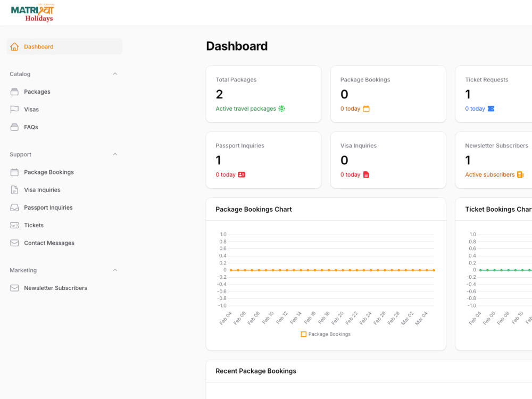Open the Dashboard menu item

[64, 46]
